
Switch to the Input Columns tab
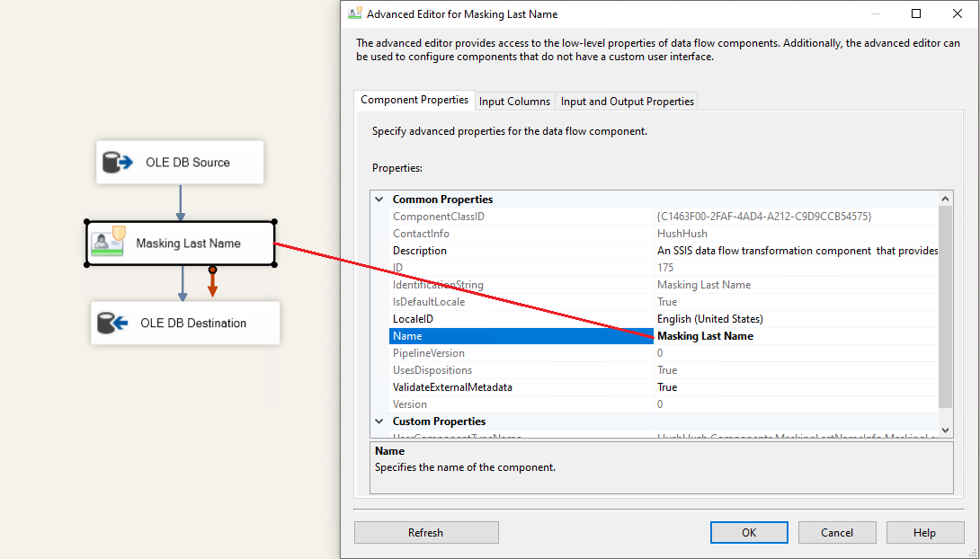pos(514,102)
